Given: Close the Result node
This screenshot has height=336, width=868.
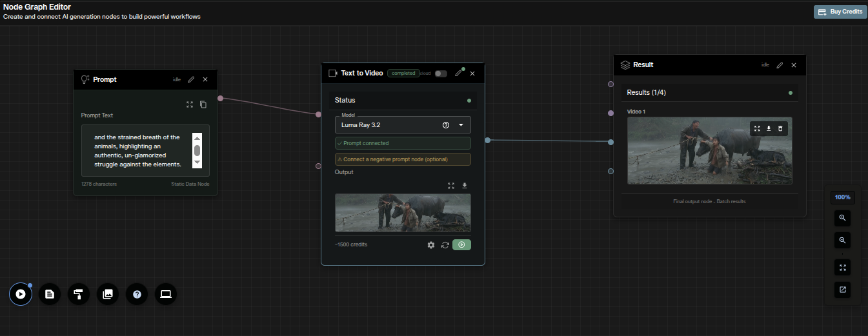Looking at the screenshot, I should pyautogui.click(x=794, y=65).
